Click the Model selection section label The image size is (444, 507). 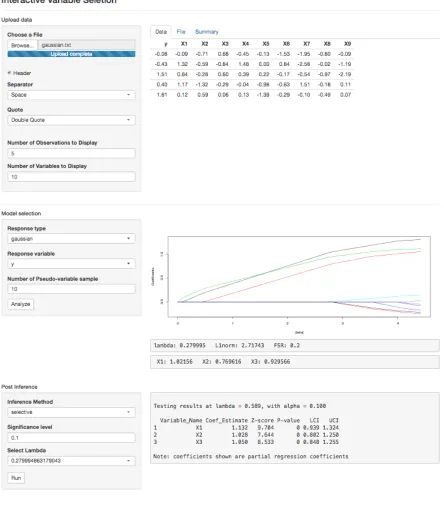21,213
